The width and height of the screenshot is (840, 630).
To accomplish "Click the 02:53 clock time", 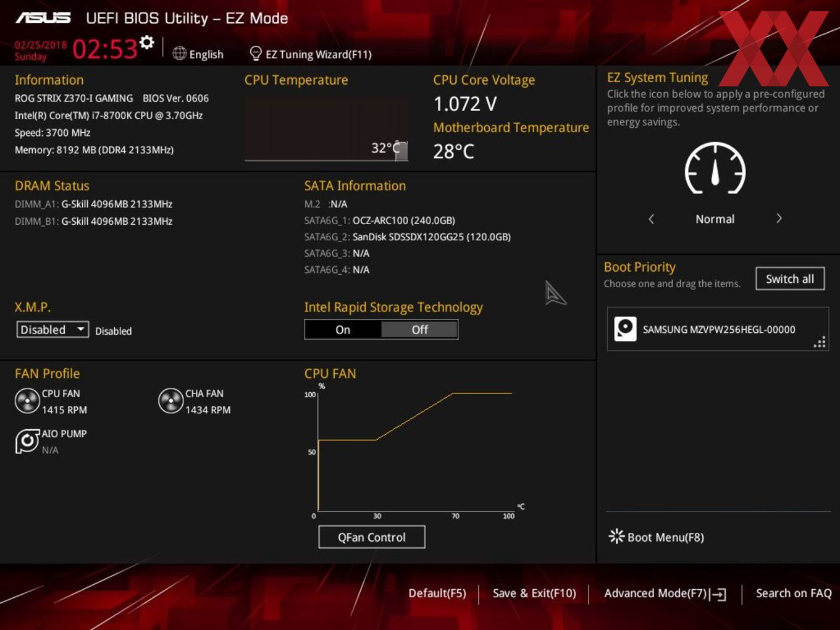I will coord(104,49).
